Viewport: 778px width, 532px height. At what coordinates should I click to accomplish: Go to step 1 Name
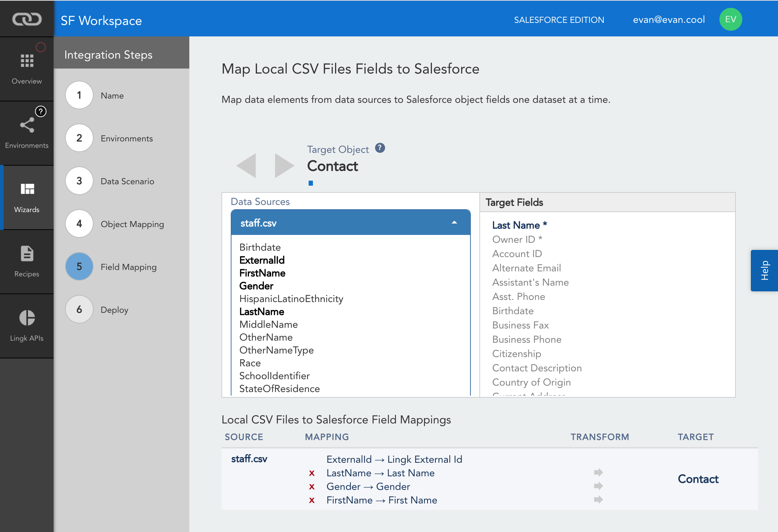[x=79, y=95]
